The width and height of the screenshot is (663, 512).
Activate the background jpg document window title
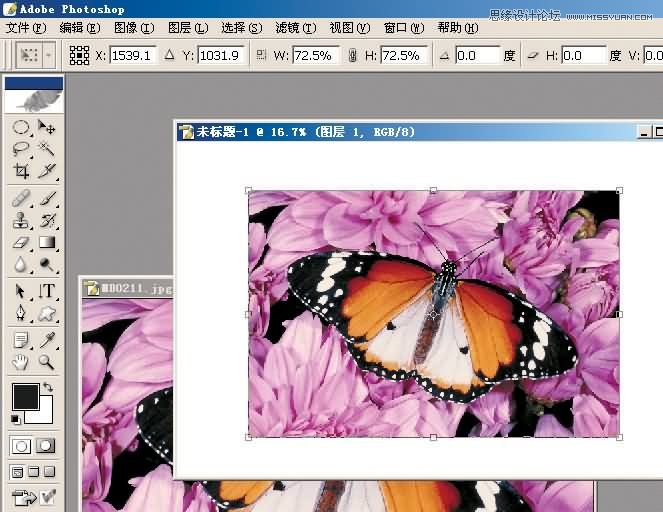(128, 288)
